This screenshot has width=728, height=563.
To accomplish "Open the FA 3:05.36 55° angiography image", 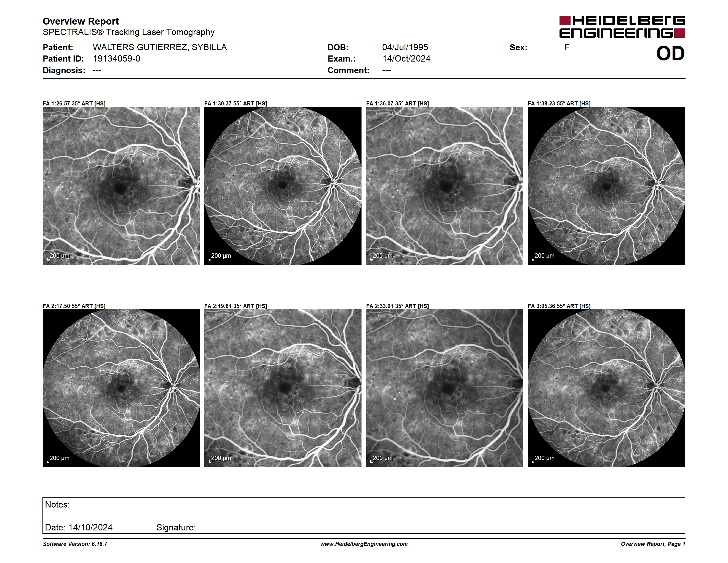I will 606,388.
